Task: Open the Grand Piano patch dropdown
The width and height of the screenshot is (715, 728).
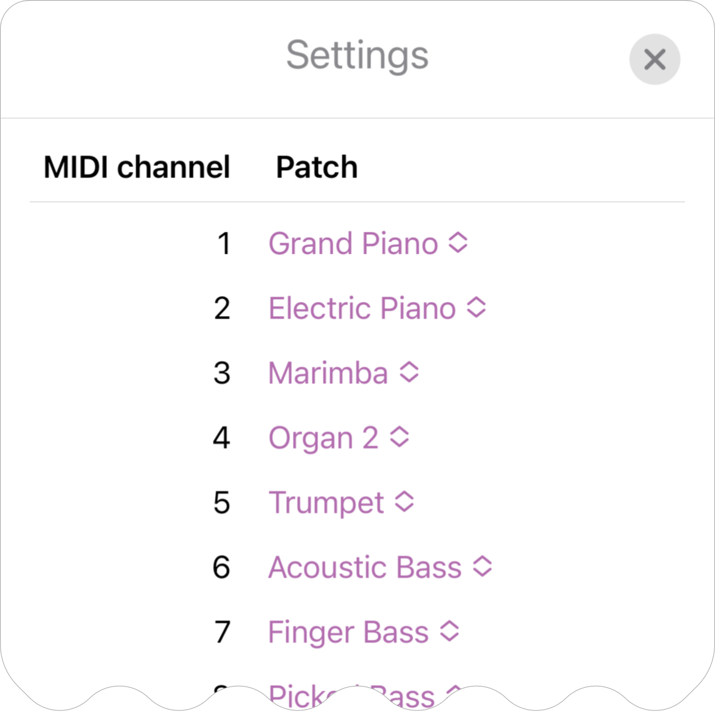Action: pyautogui.click(x=368, y=243)
